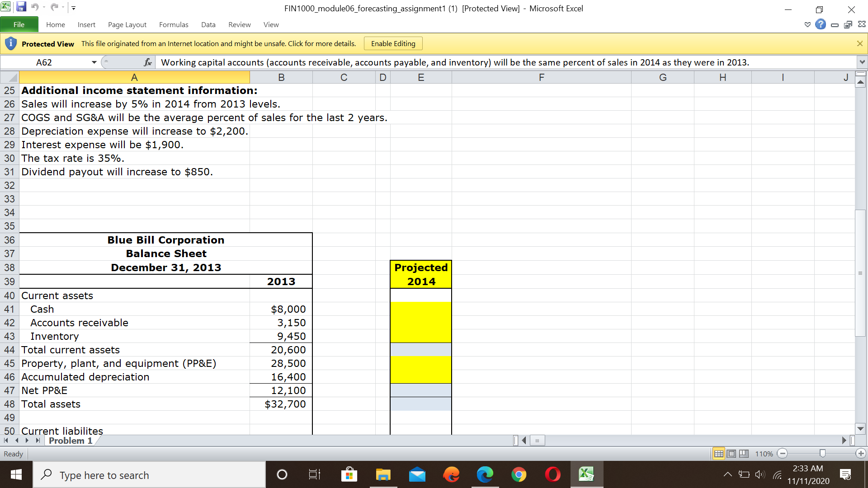The image size is (868, 488).
Task: Click the vertical scroll up arrow
Action: tap(860, 82)
